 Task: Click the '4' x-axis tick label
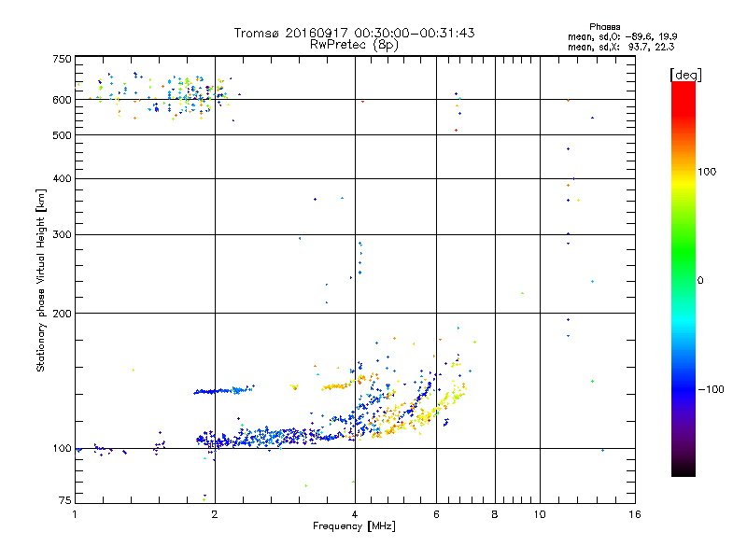[x=355, y=514]
